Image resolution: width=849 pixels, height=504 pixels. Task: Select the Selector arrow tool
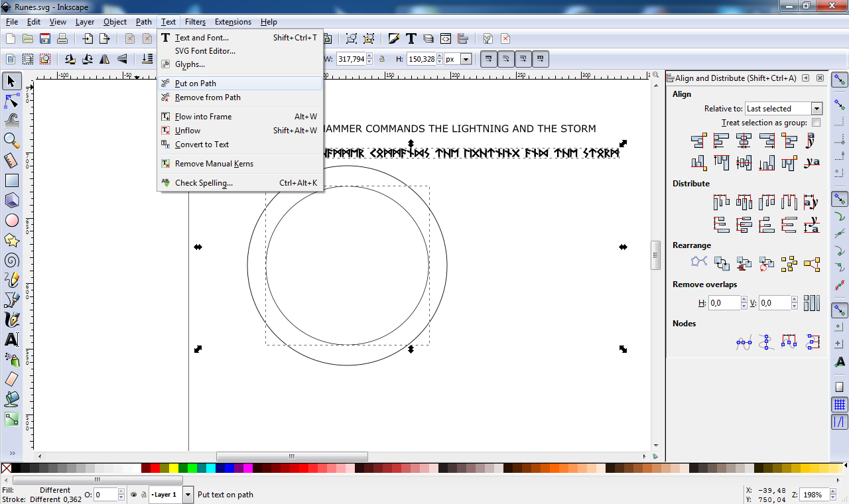point(11,82)
